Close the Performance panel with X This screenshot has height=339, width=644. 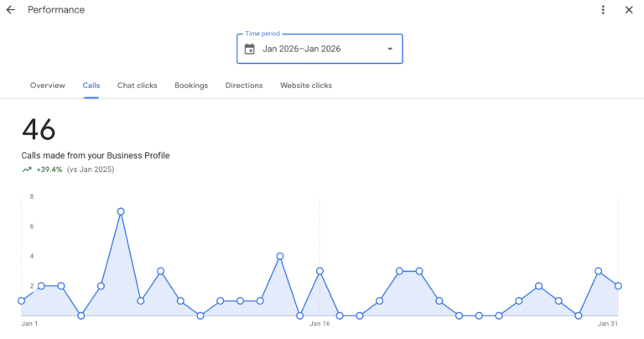pyautogui.click(x=629, y=10)
